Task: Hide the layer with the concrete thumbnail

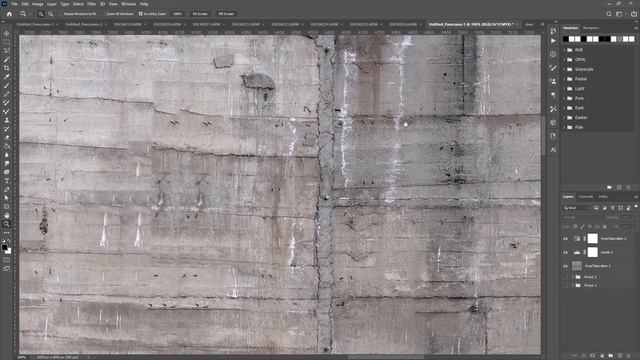Action: click(x=565, y=266)
